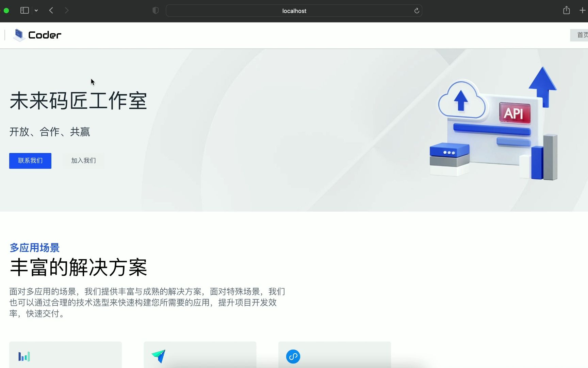
Task: Click the 加入我们 button
Action: (x=83, y=161)
